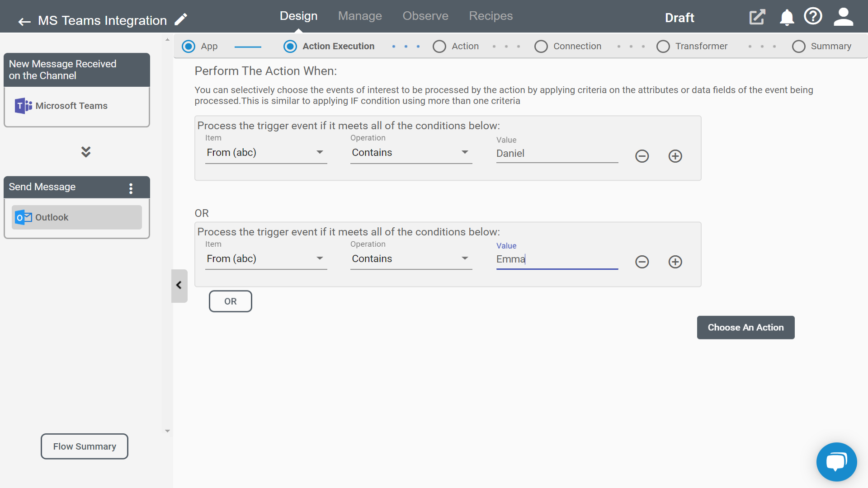Select New Message Received trigger header
The width and height of the screenshot is (868, 488).
(x=76, y=70)
